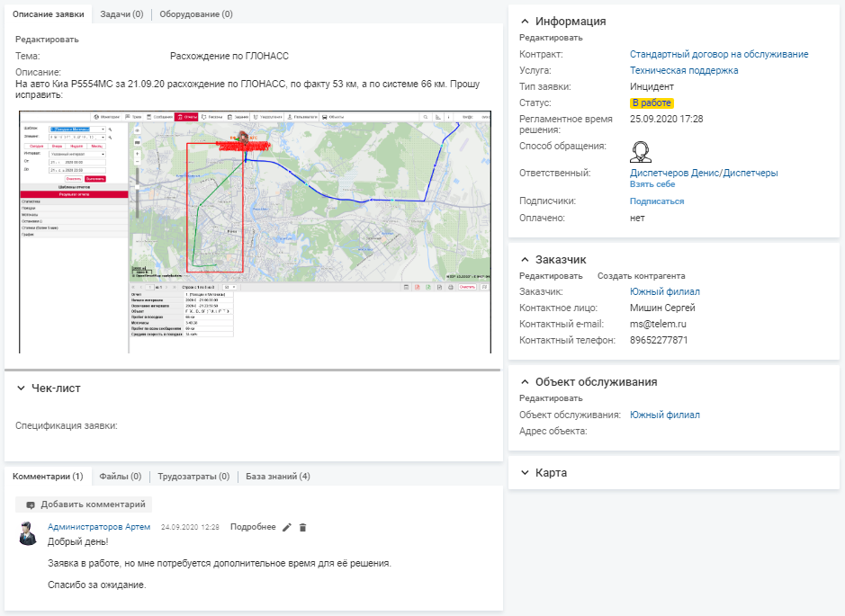Collapse the Объект обслуживания section
The height and width of the screenshot is (616, 845).
pyautogui.click(x=525, y=382)
